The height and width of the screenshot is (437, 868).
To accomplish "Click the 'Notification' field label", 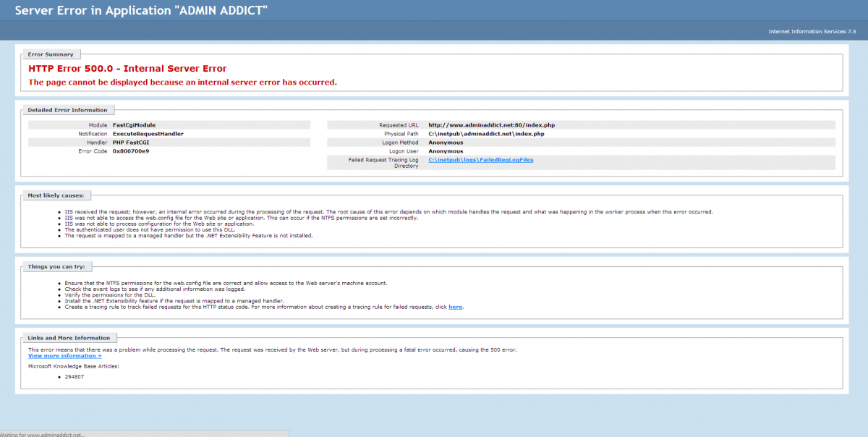I will coord(93,133).
